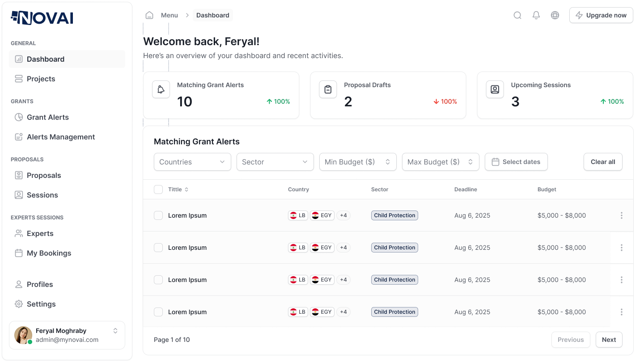Click the Proposal Drafts clipboard icon

click(x=328, y=89)
